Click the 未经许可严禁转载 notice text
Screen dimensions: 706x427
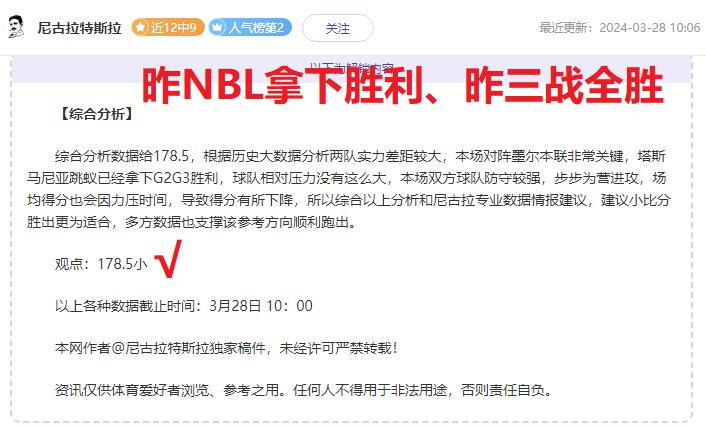click(x=338, y=348)
